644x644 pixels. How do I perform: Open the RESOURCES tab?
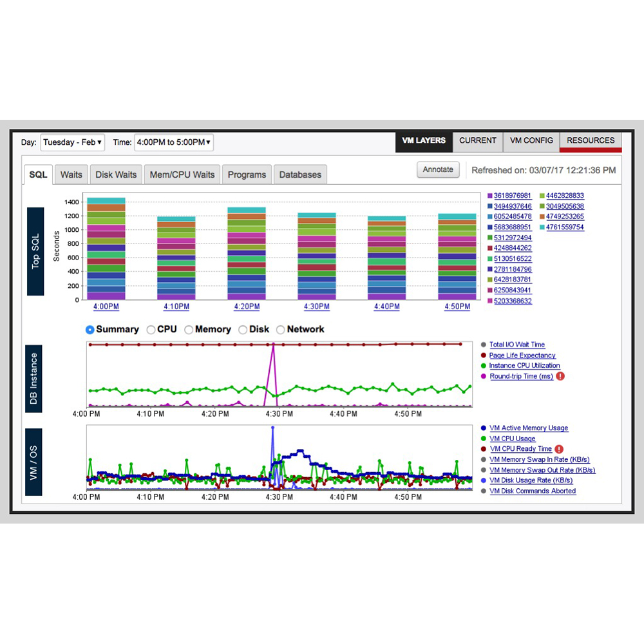pyautogui.click(x=591, y=140)
